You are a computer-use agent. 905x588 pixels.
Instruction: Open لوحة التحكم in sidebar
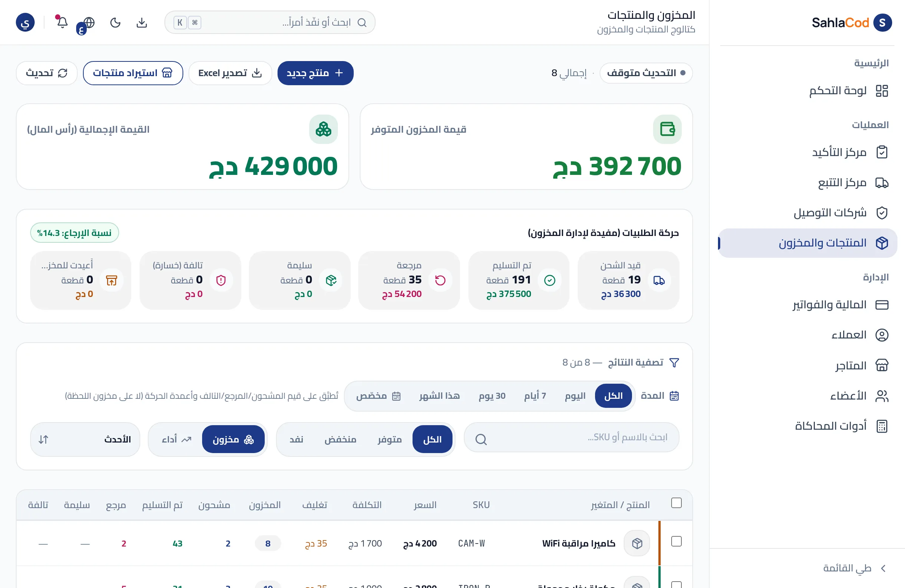click(x=807, y=91)
